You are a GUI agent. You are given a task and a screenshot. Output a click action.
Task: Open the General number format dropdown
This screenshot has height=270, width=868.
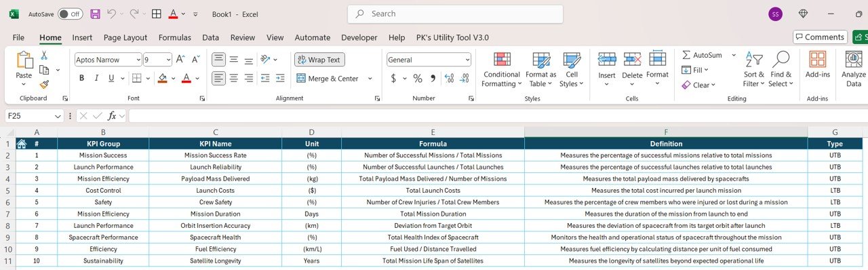coord(467,60)
